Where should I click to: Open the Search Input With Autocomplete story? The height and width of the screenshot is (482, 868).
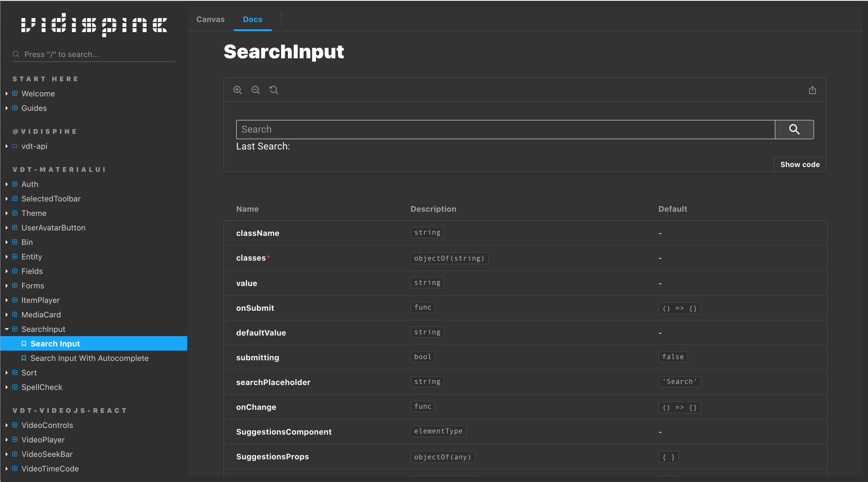(89, 358)
